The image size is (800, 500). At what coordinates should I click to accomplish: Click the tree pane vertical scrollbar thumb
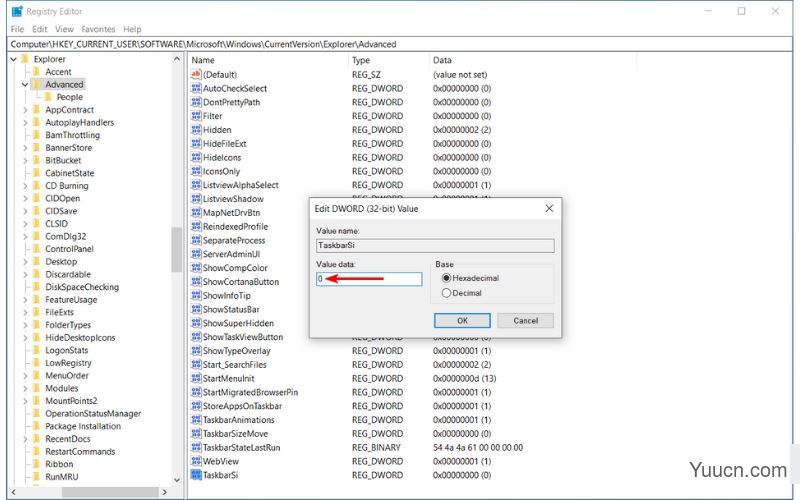[177, 249]
